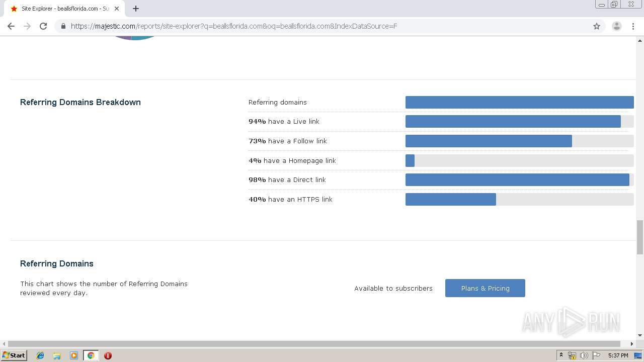Close the Site Explorer tab
644x362 pixels.
[117, 9]
